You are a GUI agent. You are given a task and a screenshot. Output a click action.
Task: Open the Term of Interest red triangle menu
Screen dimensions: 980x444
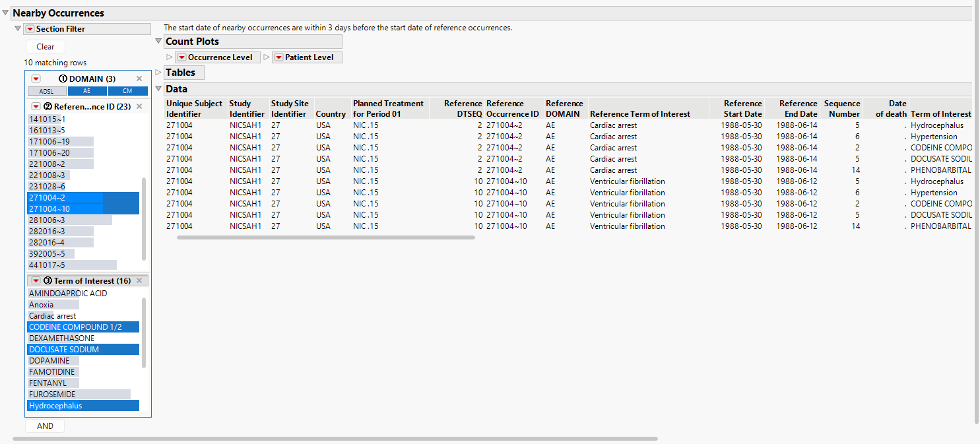tap(36, 281)
